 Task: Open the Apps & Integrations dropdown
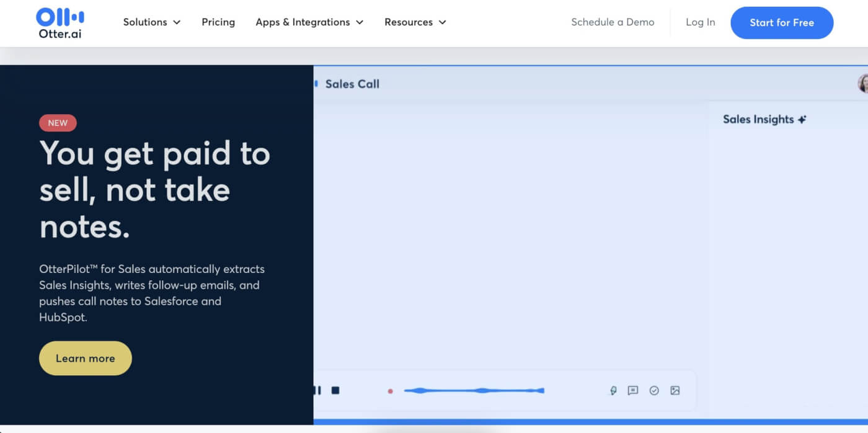coord(309,22)
